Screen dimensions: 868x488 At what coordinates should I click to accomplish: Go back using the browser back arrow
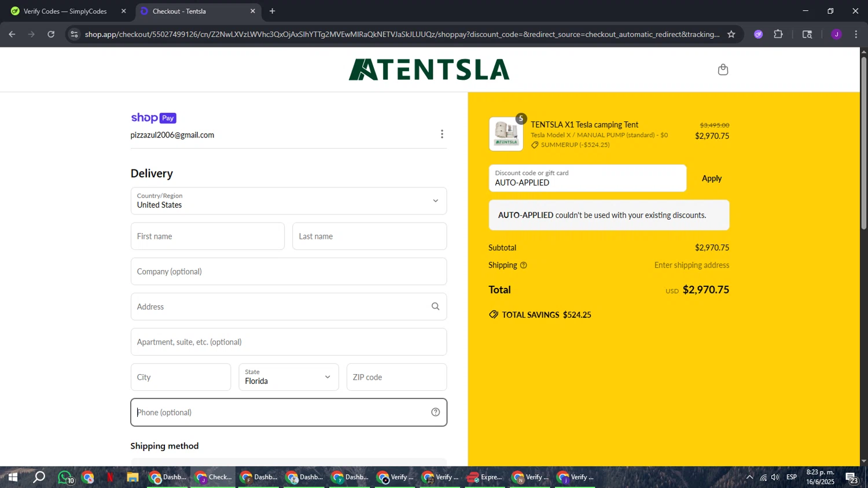coord(12,34)
